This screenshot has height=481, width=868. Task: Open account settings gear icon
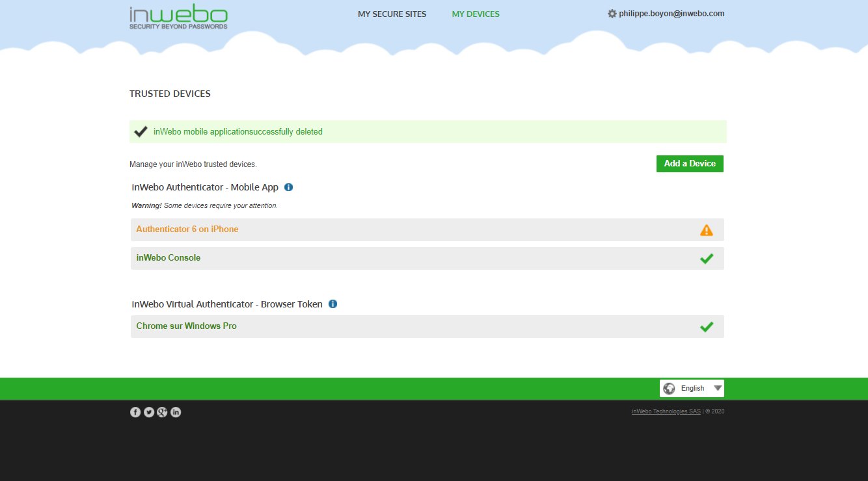(x=612, y=14)
